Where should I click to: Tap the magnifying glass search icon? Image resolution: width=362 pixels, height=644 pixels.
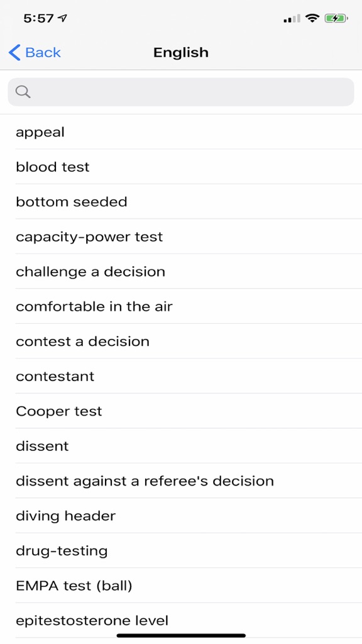coord(23,92)
